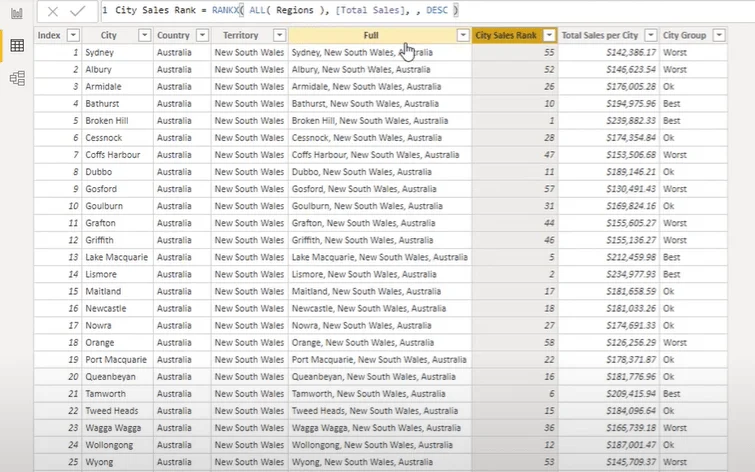Select 'Port Macquarie, New South Wales, Australia' cell
The image size is (755, 472).
[x=380, y=360]
